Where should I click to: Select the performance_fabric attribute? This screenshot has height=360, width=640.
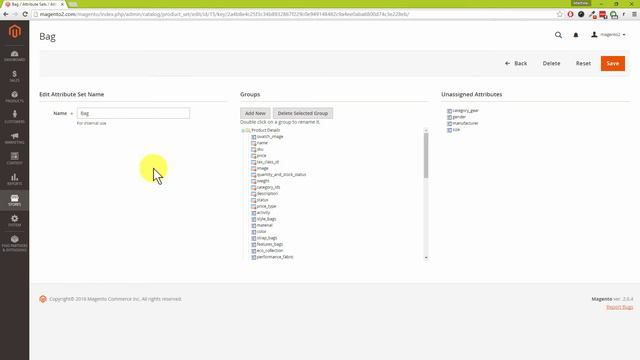tap(275, 257)
